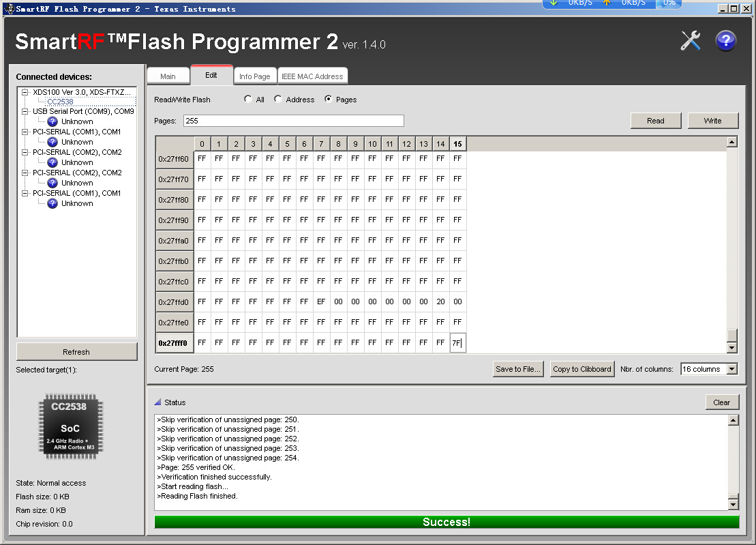Screen dimensions: 756x545
Task: Click the Success! progress bar
Action: point(447,522)
